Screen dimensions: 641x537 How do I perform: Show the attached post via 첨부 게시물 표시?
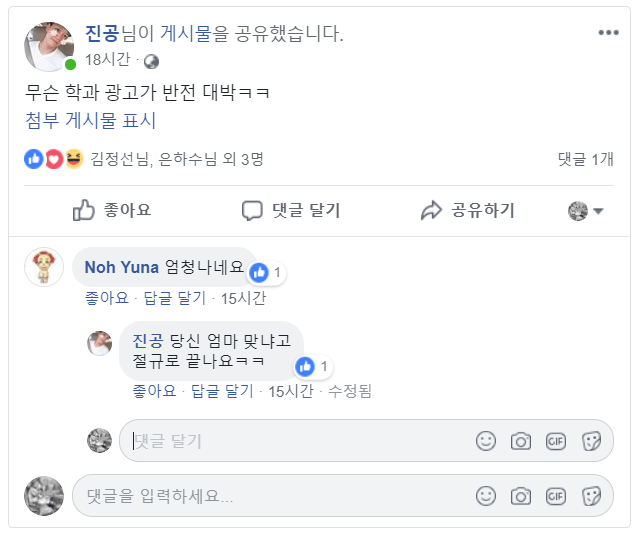(90, 122)
